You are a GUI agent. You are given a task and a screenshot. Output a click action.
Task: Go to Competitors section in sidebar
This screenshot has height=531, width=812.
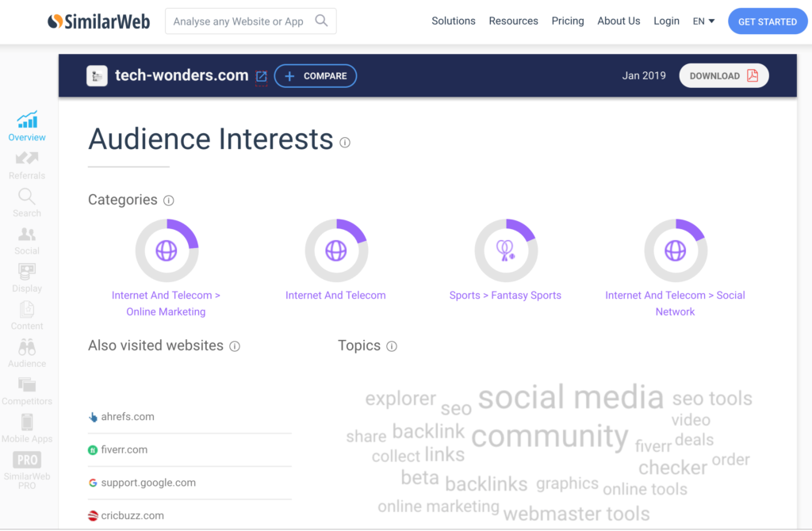click(27, 392)
